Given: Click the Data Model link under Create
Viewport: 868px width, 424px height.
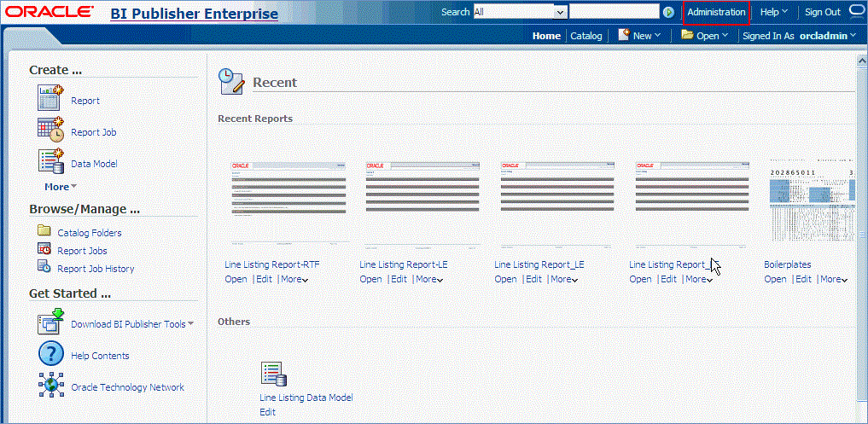Looking at the screenshot, I should 94,164.
